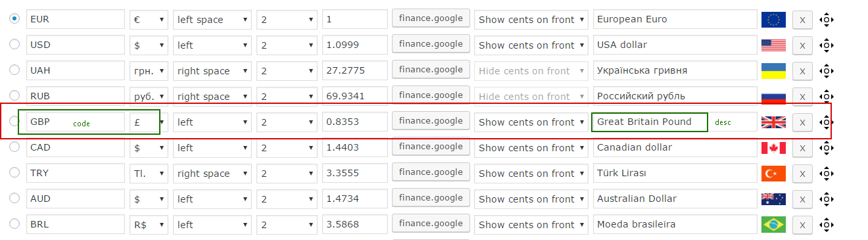
Task: Click the European Union flag icon
Action: tap(773, 20)
